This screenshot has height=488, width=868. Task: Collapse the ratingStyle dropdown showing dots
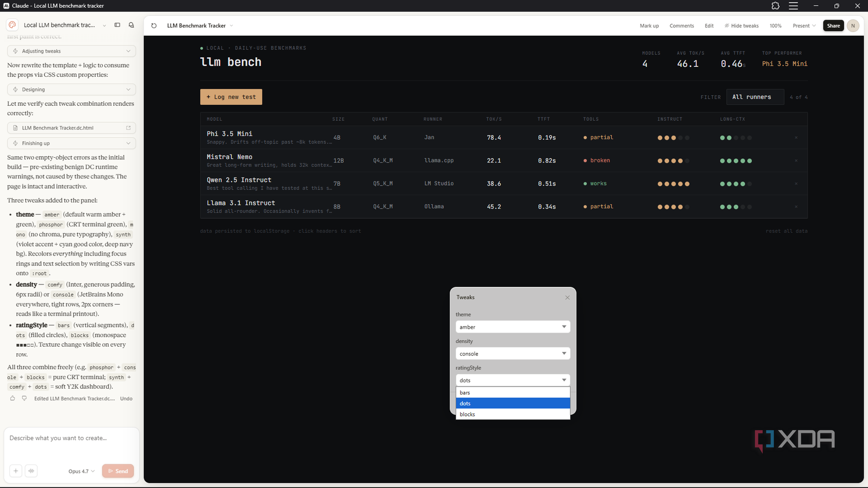(513, 380)
